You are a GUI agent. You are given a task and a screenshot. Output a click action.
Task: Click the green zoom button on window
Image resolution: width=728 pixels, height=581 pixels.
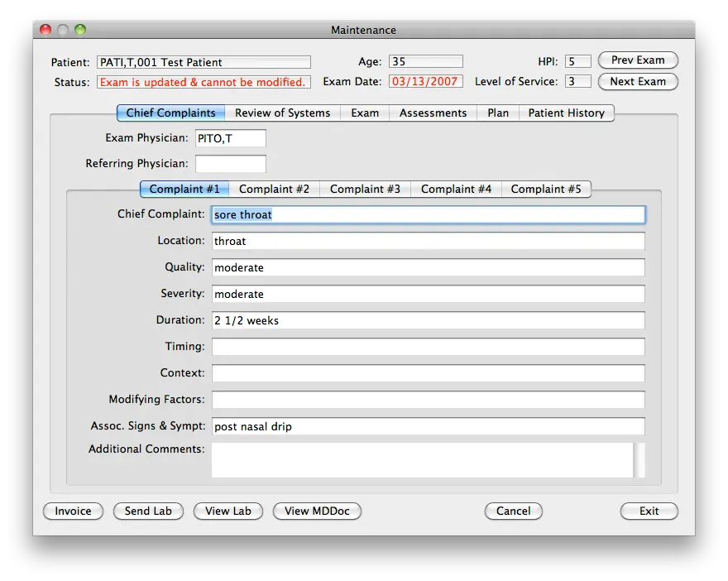79,28
